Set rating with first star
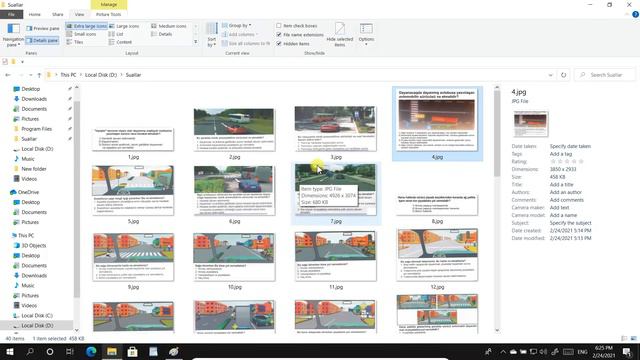This screenshot has height=360, width=640. click(553, 162)
